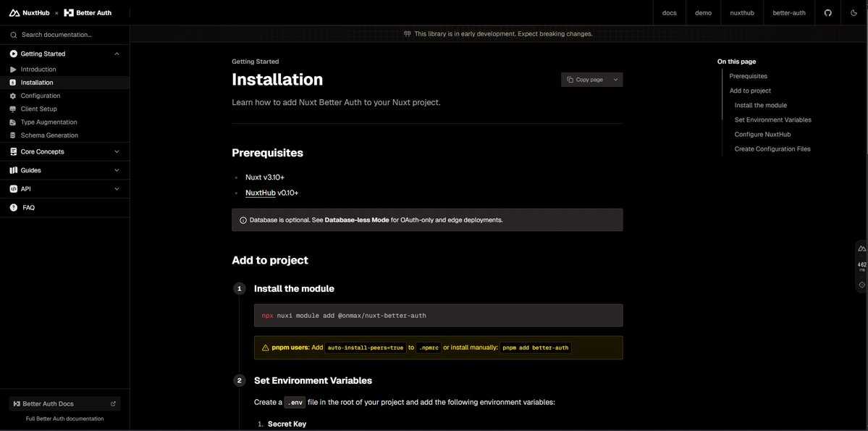The image size is (868, 431).
Task: Click the NuxtHub logo in header
Action: click(x=30, y=13)
